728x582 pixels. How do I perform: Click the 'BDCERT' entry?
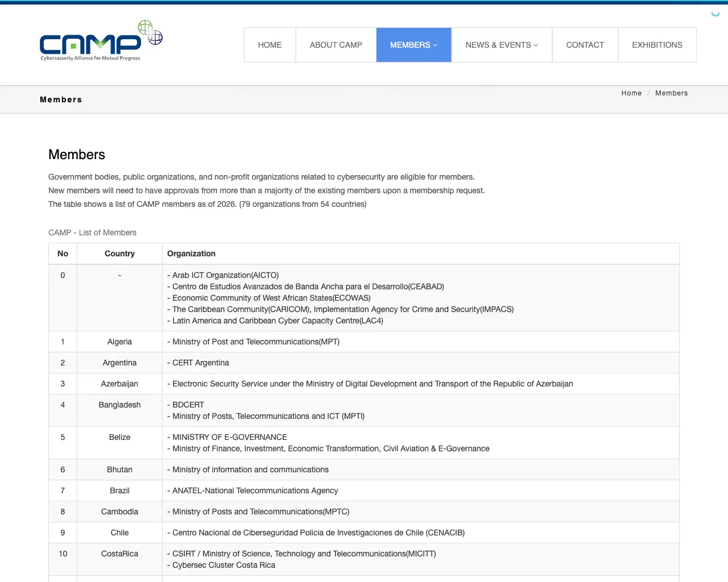[185, 405]
